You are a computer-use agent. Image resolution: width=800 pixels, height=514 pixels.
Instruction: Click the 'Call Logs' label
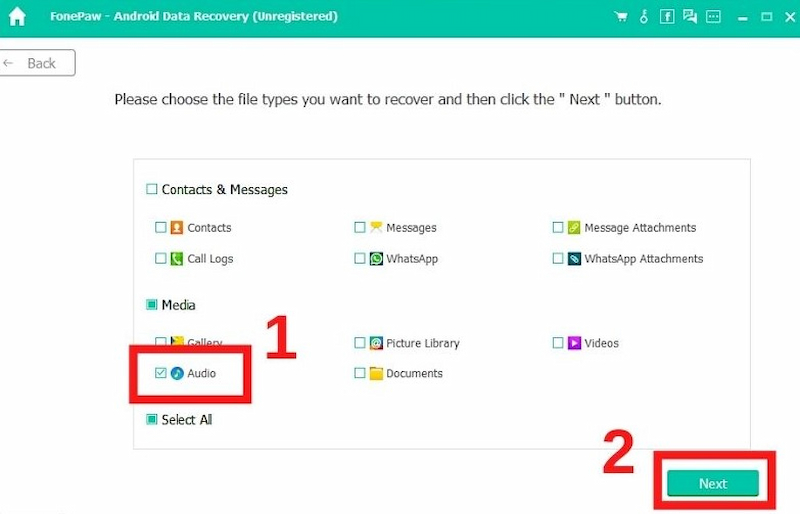point(210,259)
